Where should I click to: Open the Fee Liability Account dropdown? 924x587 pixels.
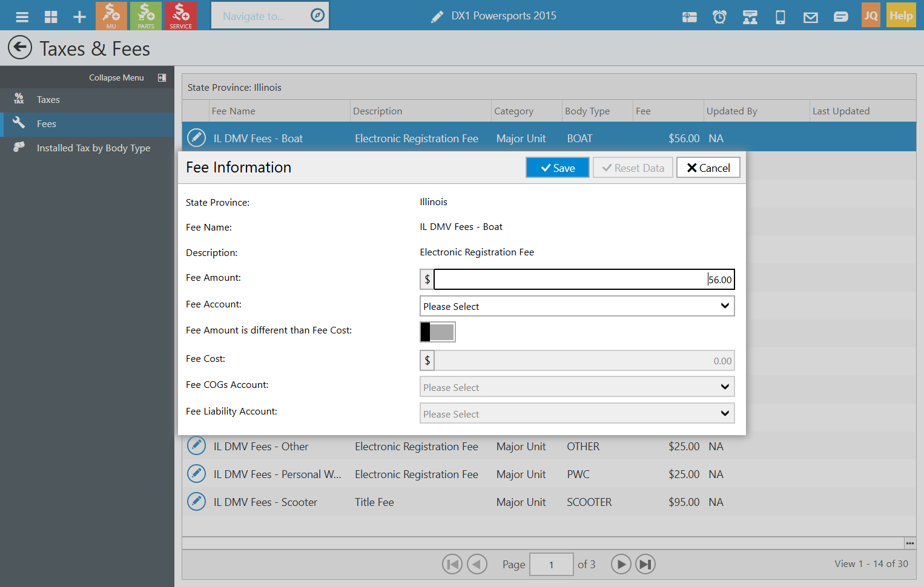point(577,413)
